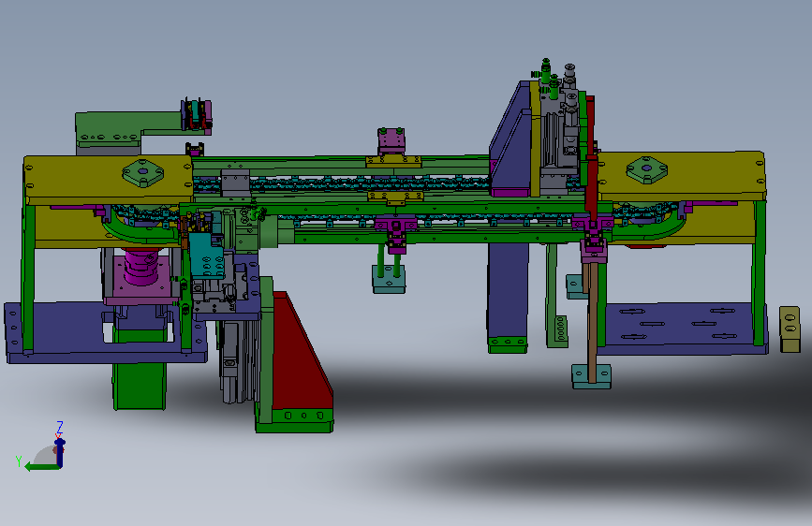The width and height of the screenshot is (812, 526).
Task: Select the tan vertical rod on the right side
Action: [593, 322]
